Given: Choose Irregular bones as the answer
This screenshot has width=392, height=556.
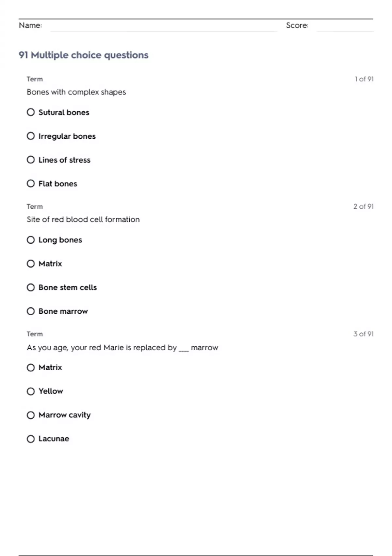Looking at the screenshot, I should 31,136.
